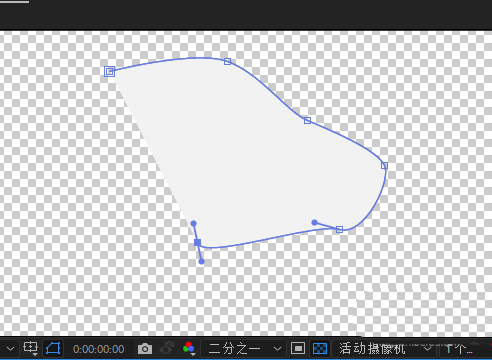The height and width of the screenshot is (360, 492).
Task: Expand the magnification chevron at the bar's left end
Action: (10, 349)
